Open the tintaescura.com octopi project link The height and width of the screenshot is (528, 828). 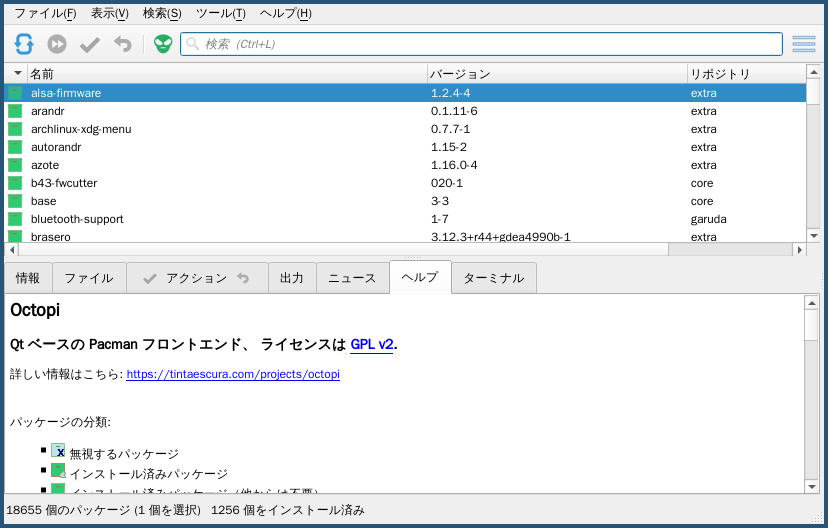click(233, 374)
